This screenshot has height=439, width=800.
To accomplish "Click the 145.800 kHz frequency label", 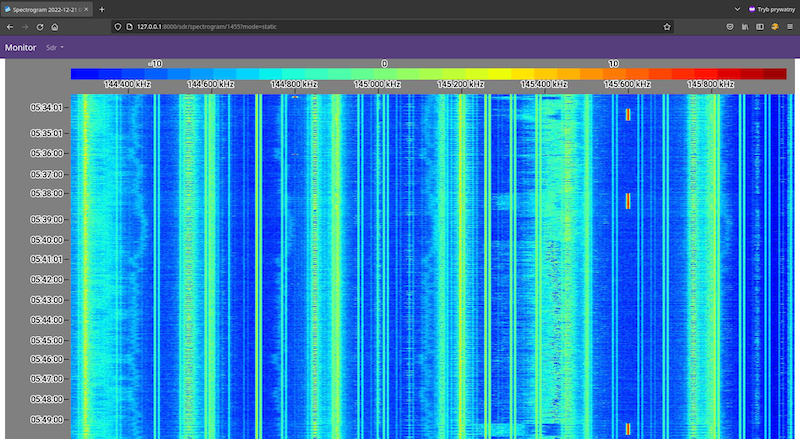I will pos(711,84).
